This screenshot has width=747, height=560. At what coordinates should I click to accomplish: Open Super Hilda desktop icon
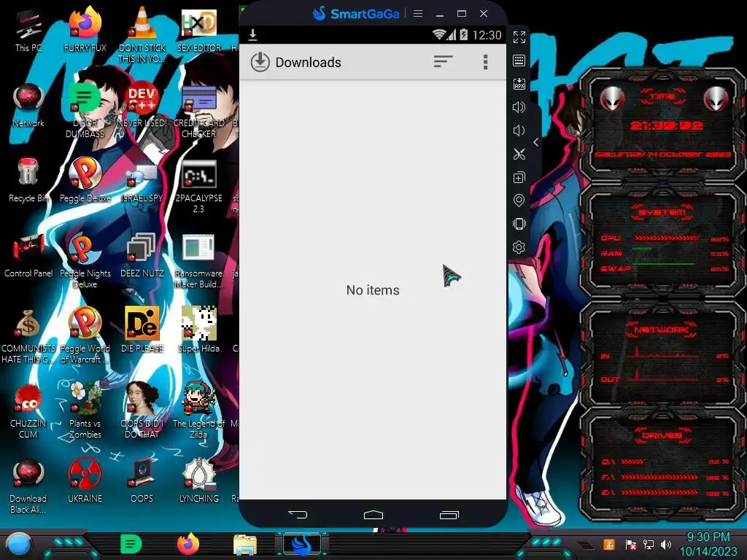pos(198,323)
